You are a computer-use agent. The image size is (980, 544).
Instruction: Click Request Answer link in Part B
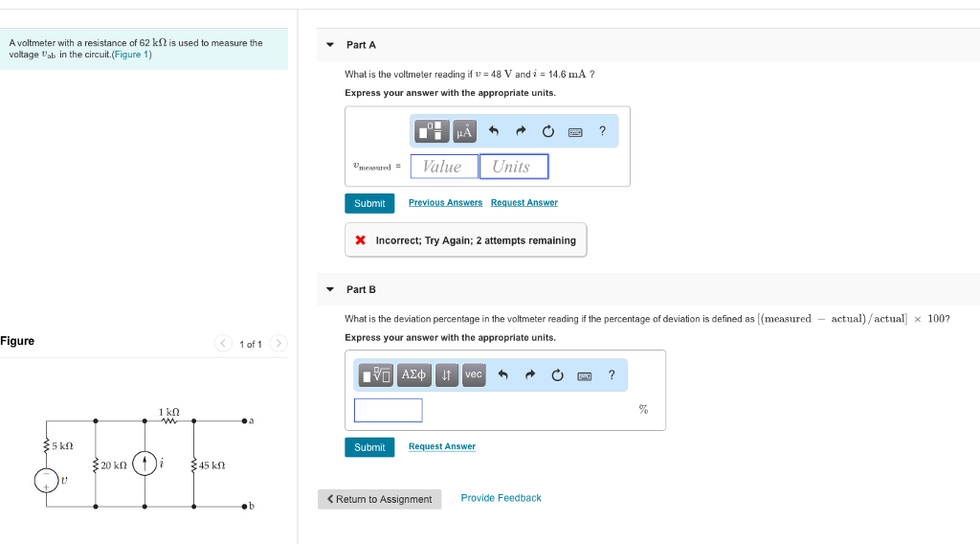coord(442,446)
